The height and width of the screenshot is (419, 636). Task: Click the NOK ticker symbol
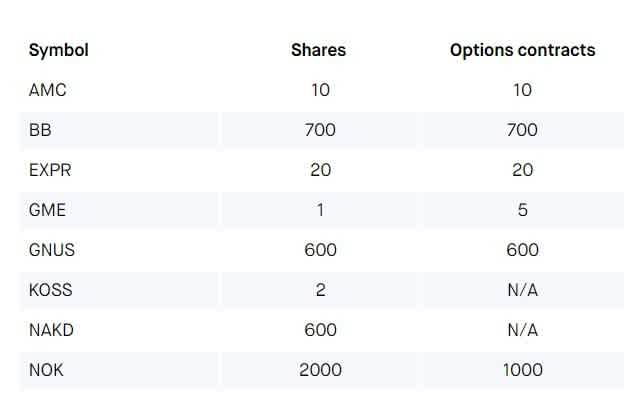pos(45,370)
